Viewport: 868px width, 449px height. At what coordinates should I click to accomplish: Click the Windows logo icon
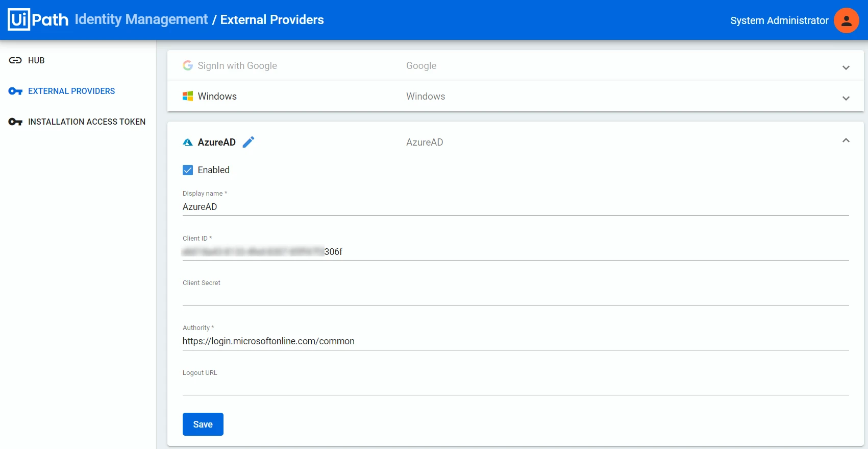[188, 96]
